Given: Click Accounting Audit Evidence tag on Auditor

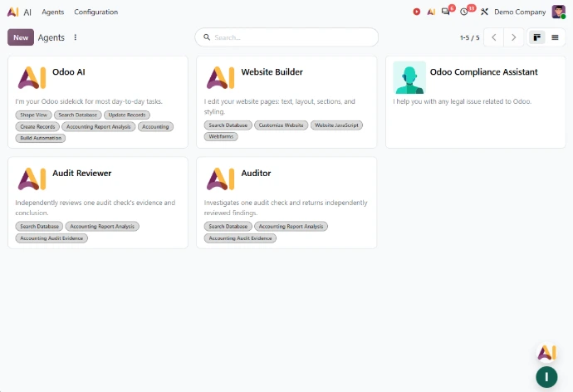Looking at the screenshot, I should 240,238.
